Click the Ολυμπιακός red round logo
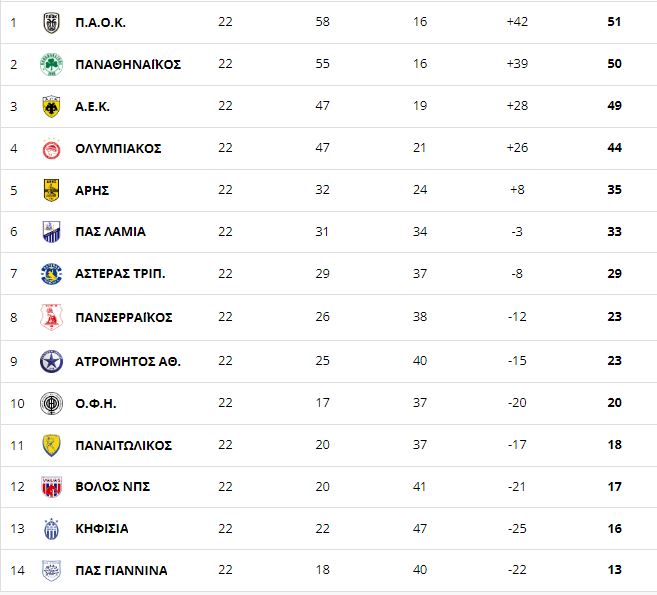Viewport: 657px width, 595px height. click(52, 149)
